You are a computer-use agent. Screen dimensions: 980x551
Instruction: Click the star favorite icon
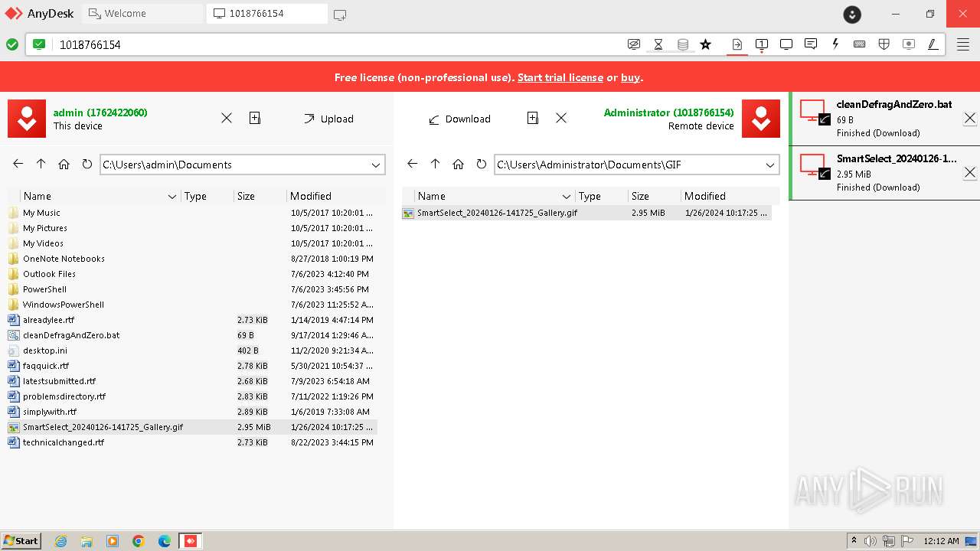[x=706, y=44]
